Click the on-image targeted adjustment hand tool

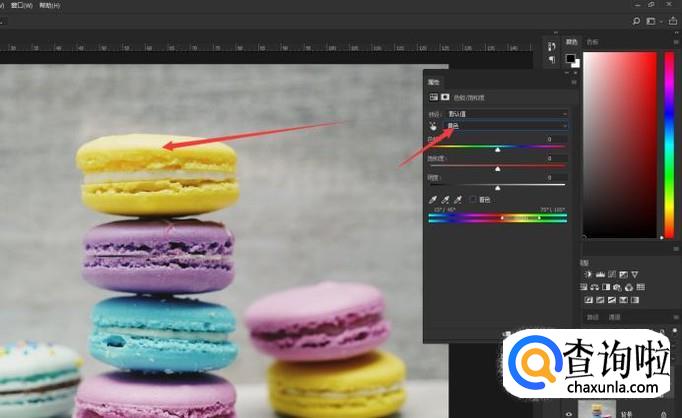tap(433, 126)
